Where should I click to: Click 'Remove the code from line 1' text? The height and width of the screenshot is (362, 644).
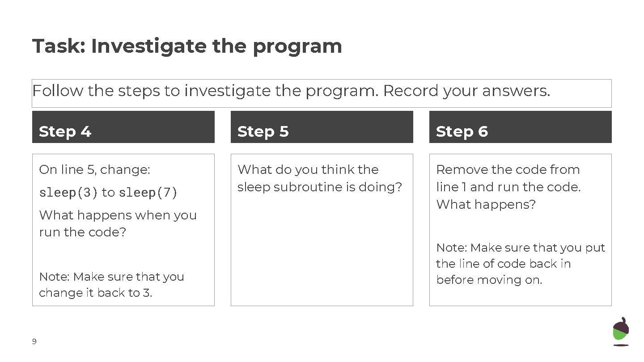tap(508, 178)
